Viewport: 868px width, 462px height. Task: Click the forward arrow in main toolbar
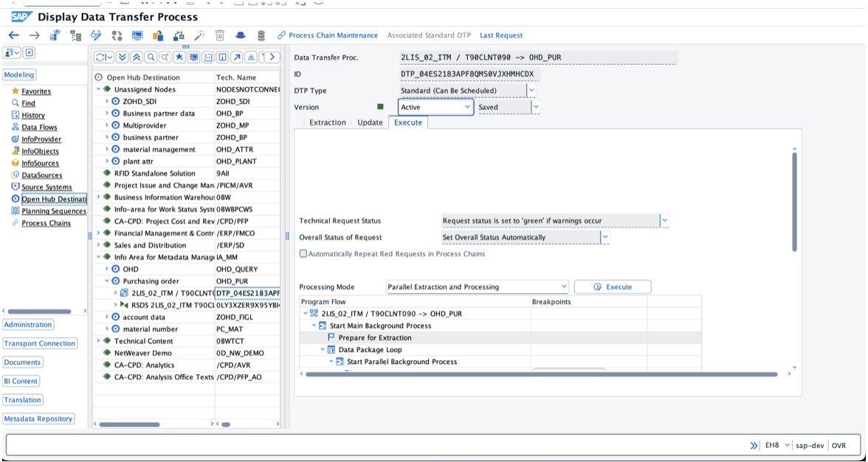34,35
